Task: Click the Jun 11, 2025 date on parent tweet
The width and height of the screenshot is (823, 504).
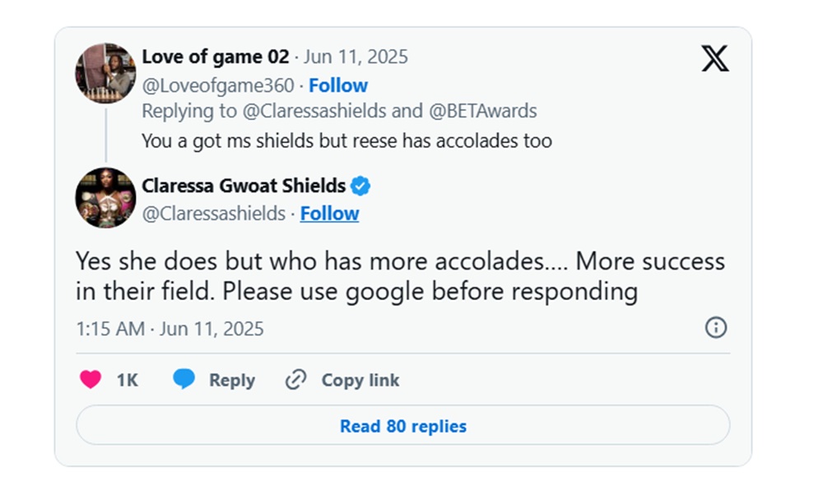Action: coord(356,57)
